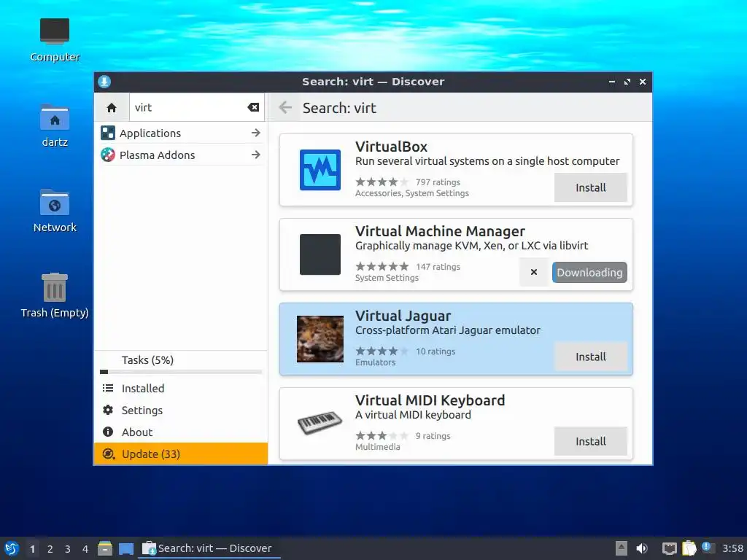747x560 pixels.
Task: Expand the Plasma Addons category arrow
Action: click(256, 155)
